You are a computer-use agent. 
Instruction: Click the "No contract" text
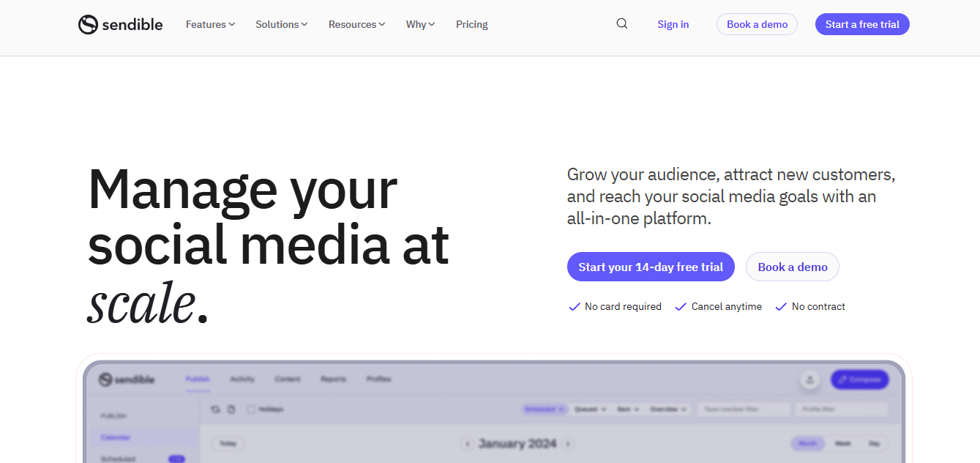818,307
